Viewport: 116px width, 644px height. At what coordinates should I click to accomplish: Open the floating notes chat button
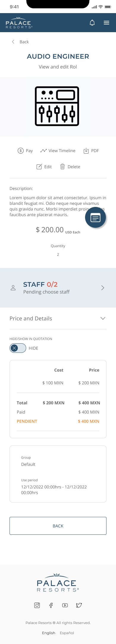click(95, 217)
